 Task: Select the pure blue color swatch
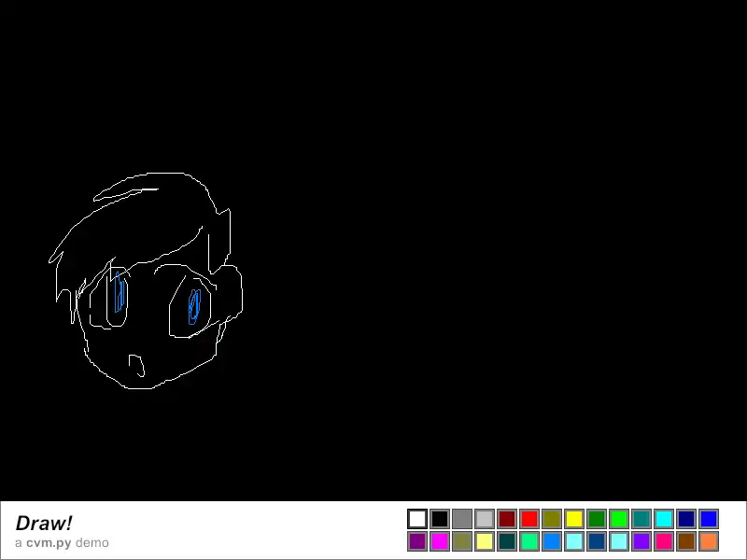(x=709, y=519)
